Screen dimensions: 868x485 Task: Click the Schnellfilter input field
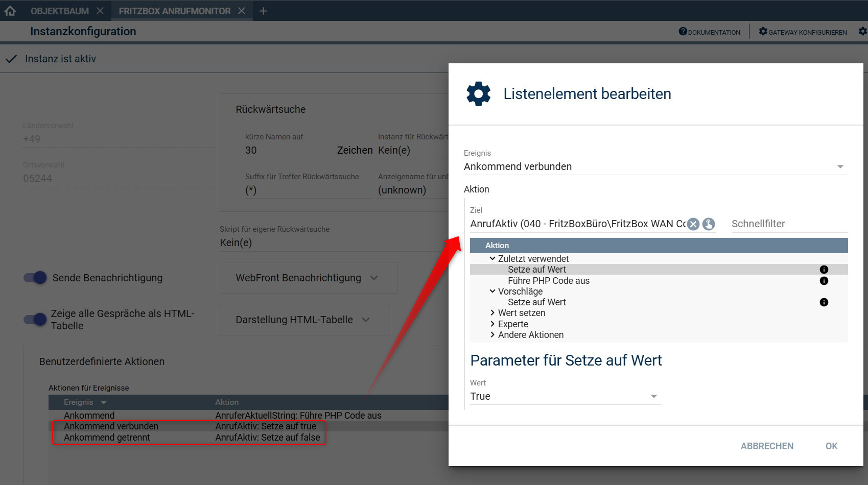[x=789, y=224]
